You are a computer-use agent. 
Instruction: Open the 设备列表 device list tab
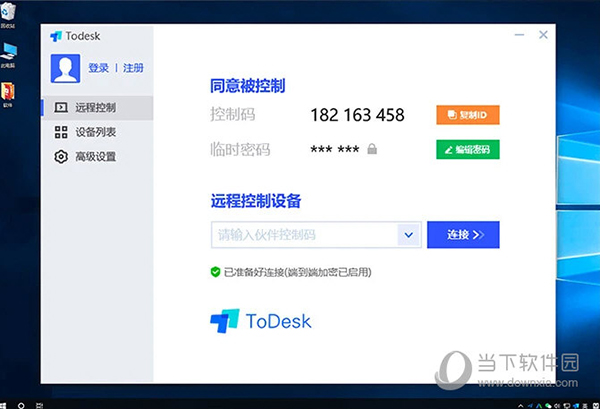click(97, 132)
